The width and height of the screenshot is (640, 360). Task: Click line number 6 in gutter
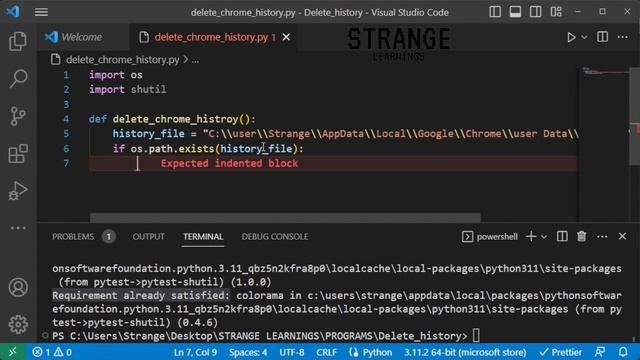[66, 149]
